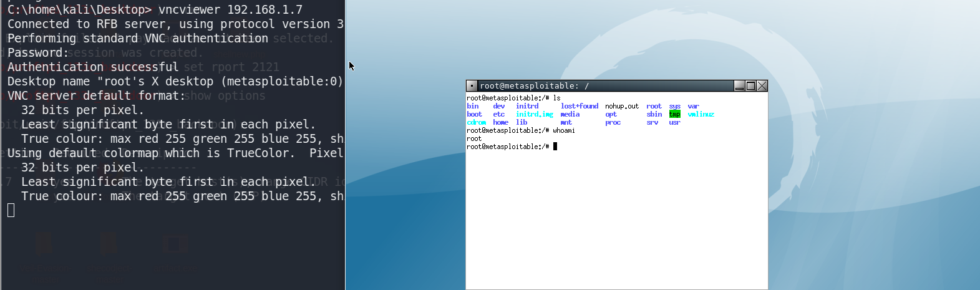Viewport: 980px width, 290px height.
Task: Click the green-highlighted tmp directory
Action: 675,114
